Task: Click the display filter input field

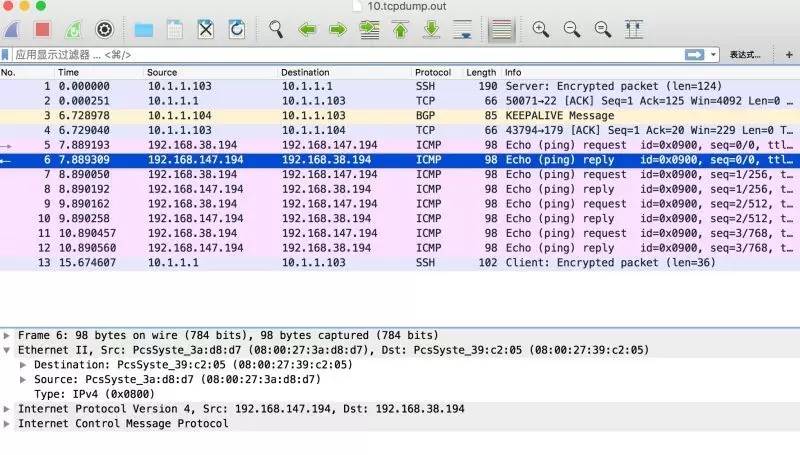Action: coord(347,55)
